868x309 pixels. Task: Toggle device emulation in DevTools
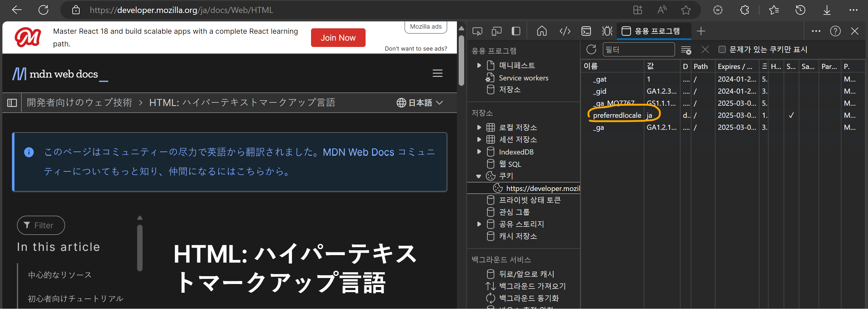point(497,31)
